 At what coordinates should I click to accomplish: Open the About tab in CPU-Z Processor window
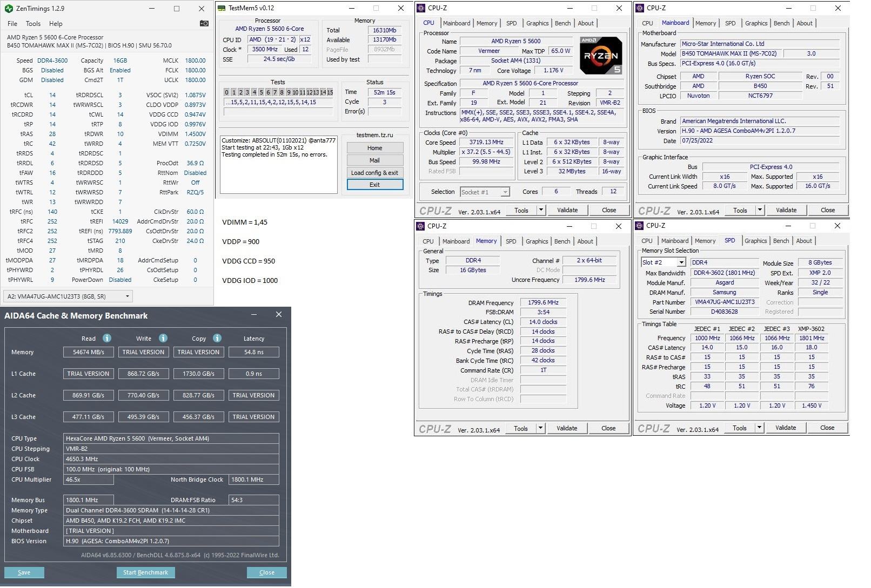[586, 23]
